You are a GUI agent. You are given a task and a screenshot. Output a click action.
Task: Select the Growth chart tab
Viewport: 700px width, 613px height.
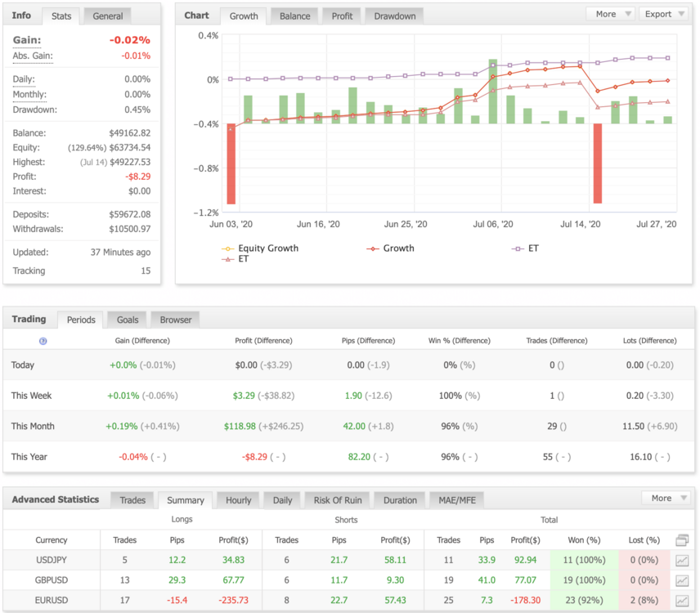(x=244, y=16)
